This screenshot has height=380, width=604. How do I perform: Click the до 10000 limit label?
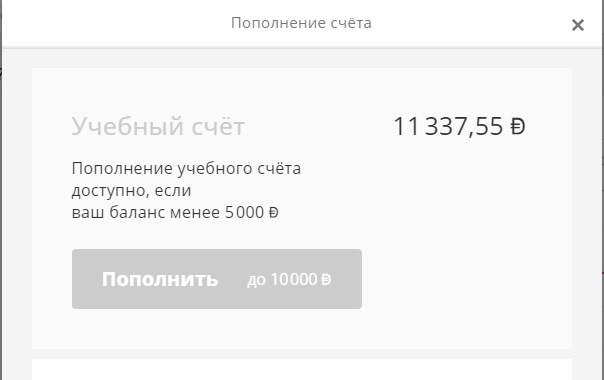click(x=289, y=279)
